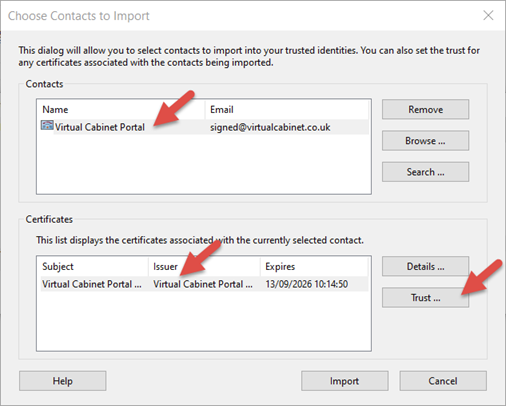Image resolution: width=506 pixels, height=406 pixels.
Task: Click the Remove button
Action: [425, 109]
